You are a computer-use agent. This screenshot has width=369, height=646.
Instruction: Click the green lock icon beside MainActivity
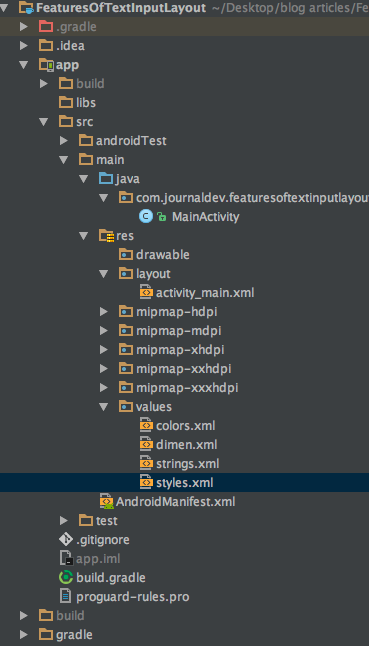[x=162, y=217]
